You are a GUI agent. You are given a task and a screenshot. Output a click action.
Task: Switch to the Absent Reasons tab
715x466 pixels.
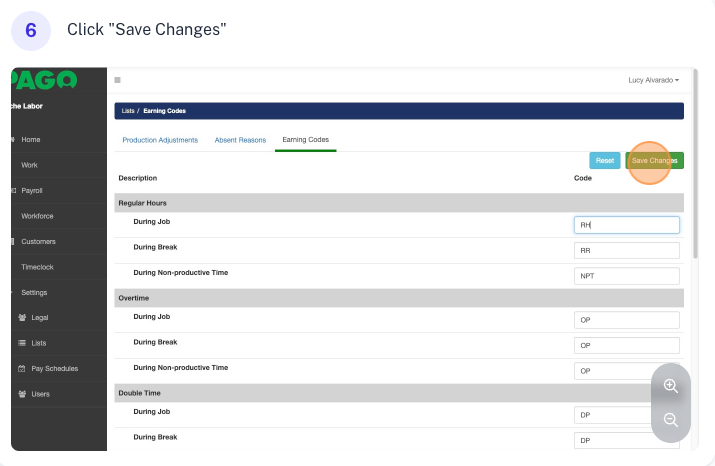[240, 140]
